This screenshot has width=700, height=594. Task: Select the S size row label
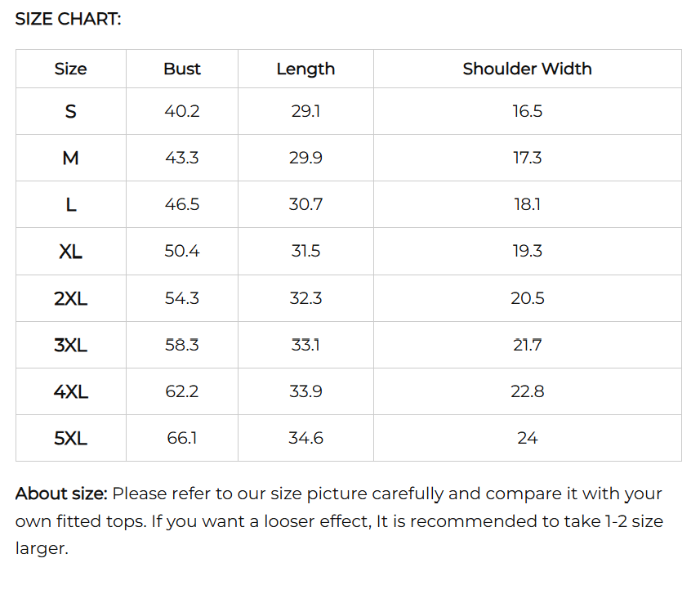point(70,111)
